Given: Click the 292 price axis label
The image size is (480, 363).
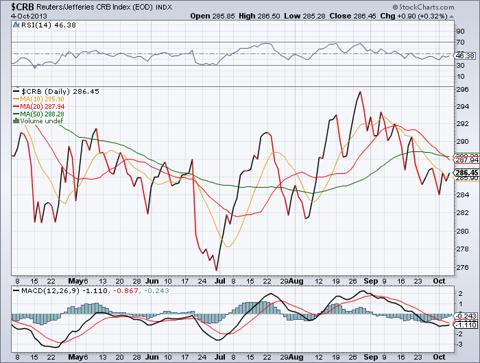Looking at the screenshot, I should click(462, 124).
